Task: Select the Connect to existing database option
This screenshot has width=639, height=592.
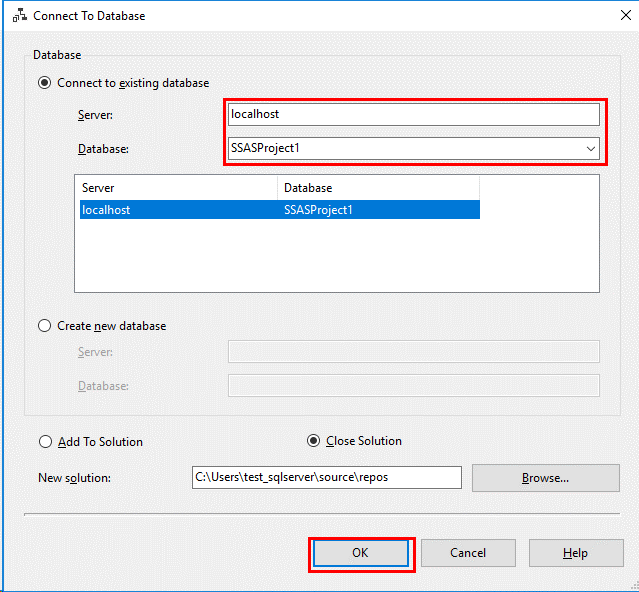Action: [x=45, y=83]
